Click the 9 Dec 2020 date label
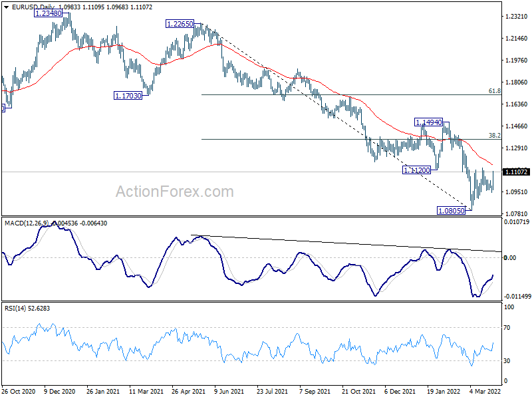The width and height of the screenshot is (532, 399). [x=60, y=392]
